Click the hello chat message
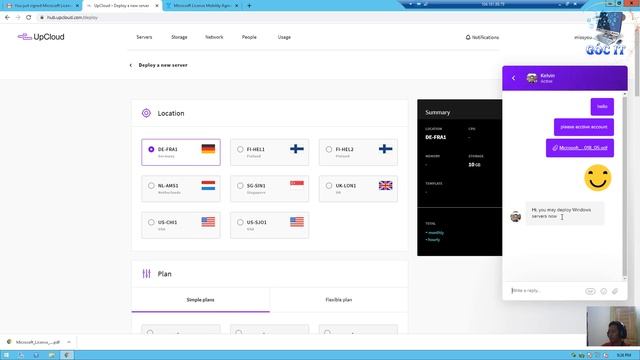The width and height of the screenshot is (640, 360). coord(602,107)
